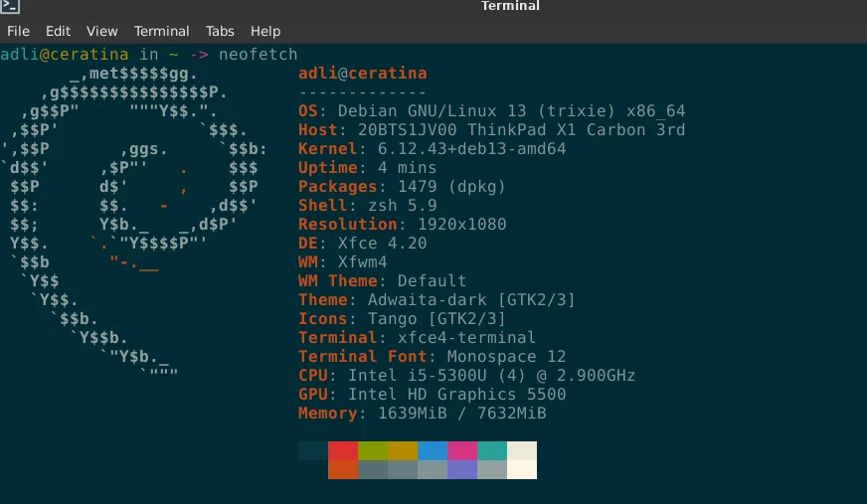Screen dimensions: 867x504
Task: Click the WM Theme value Default
Action: click(432, 280)
